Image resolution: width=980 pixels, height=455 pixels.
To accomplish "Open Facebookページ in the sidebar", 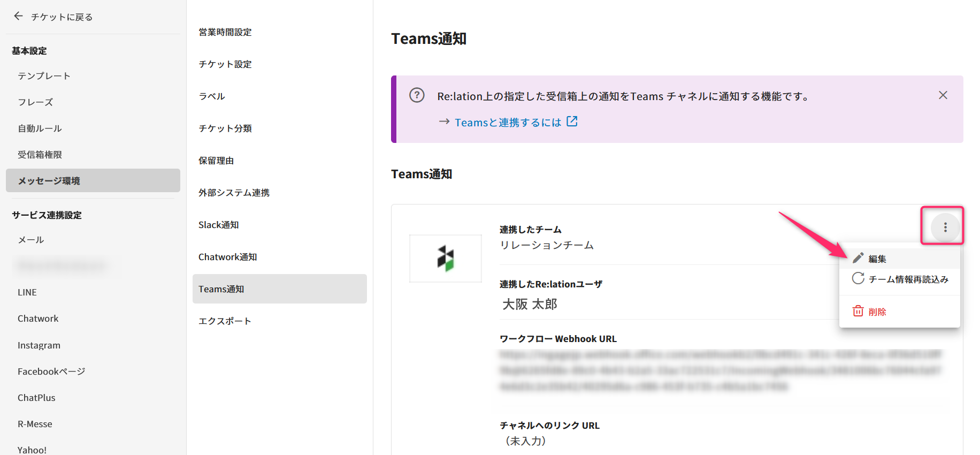I will coord(51,371).
